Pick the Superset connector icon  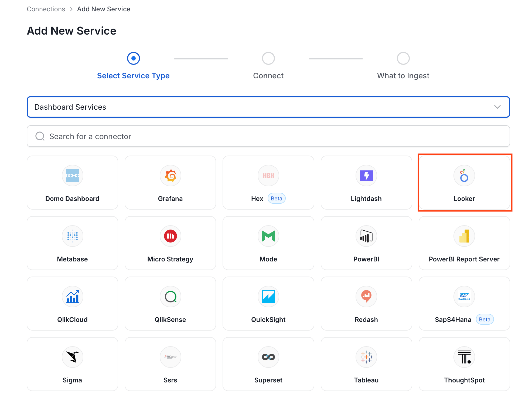(x=268, y=357)
